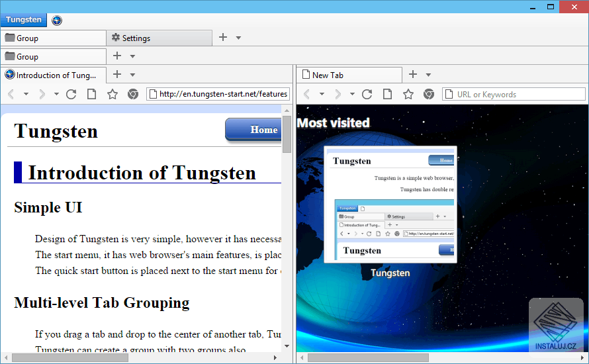Open tab dropdown next to Settings tab

[x=238, y=38]
